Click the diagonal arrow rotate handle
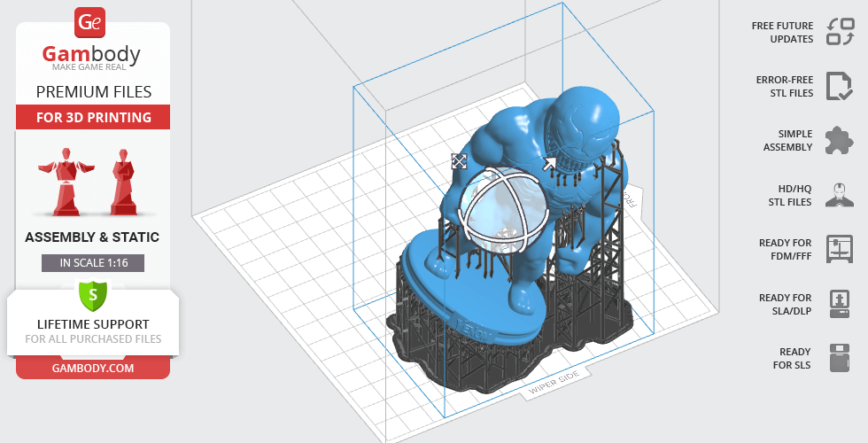This screenshot has width=868, height=443. (x=549, y=163)
